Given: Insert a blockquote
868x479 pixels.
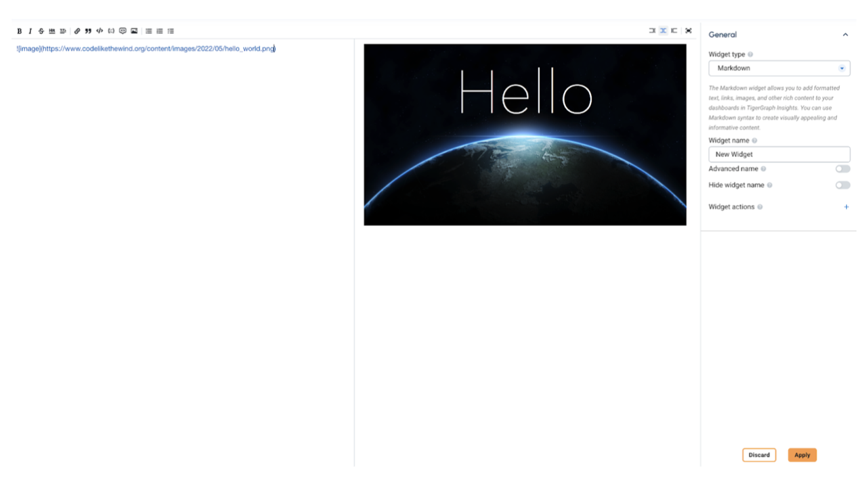Looking at the screenshot, I should [88, 30].
